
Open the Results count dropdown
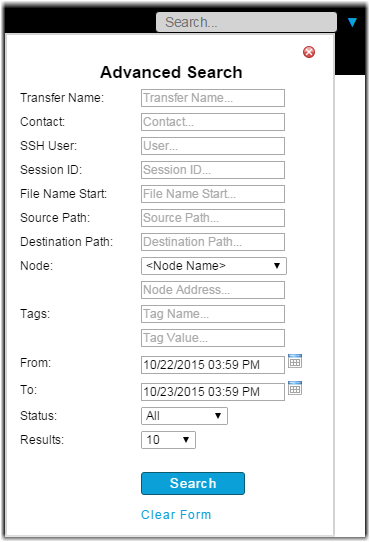tap(168, 440)
